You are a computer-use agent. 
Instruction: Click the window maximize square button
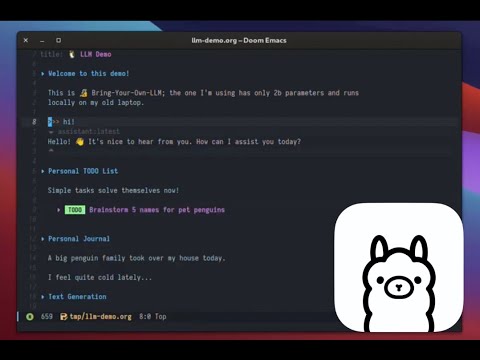coord(58,40)
